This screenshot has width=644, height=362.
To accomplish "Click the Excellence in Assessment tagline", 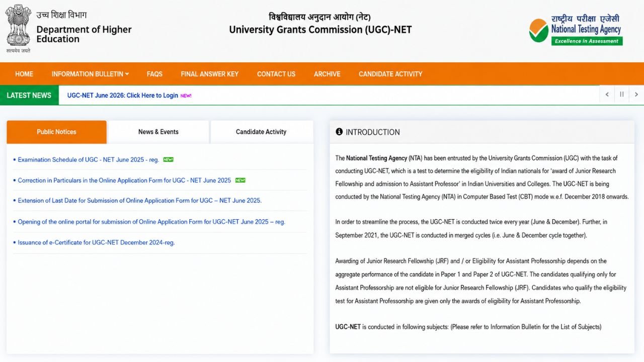I will (587, 41).
